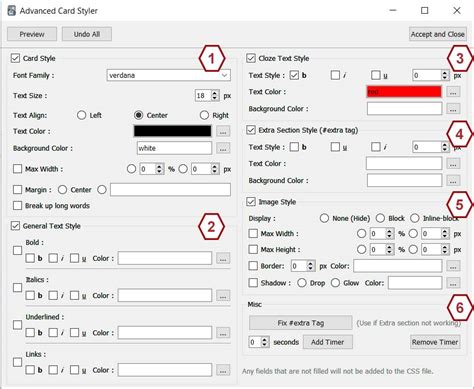Click the red Cloze Text Color field

tap(404, 92)
